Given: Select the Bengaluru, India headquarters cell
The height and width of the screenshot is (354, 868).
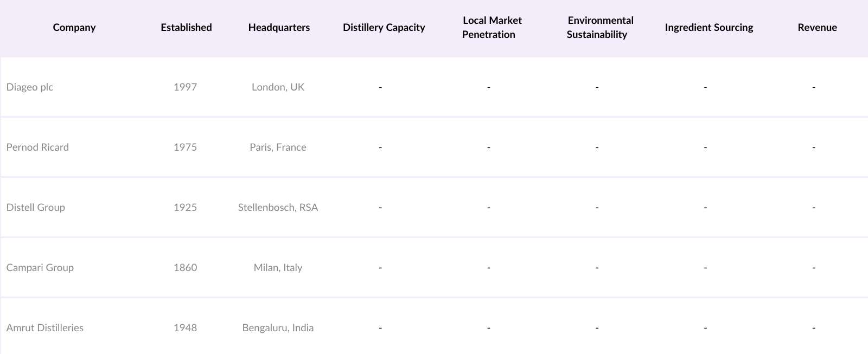Looking at the screenshot, I should click(x=278, y=327).
